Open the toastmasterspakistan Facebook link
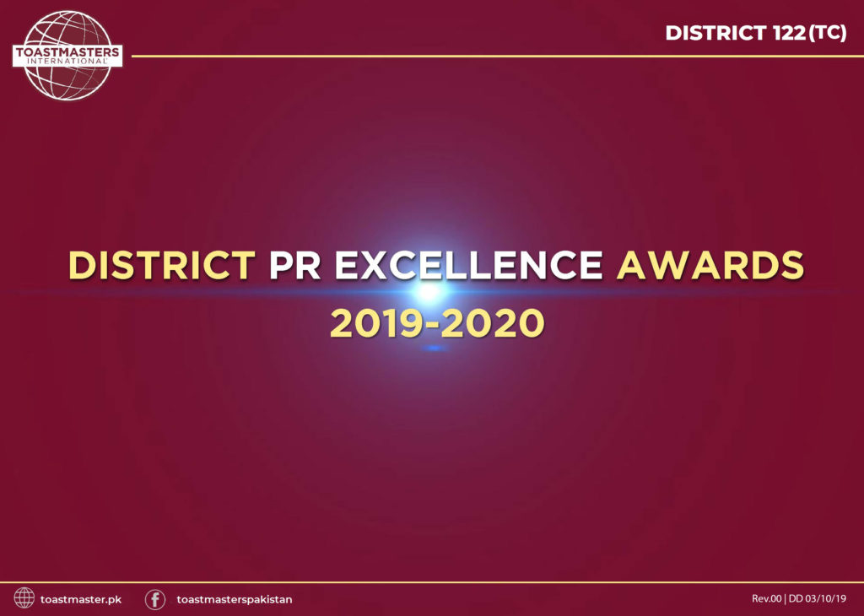 [x=235, y=599]
